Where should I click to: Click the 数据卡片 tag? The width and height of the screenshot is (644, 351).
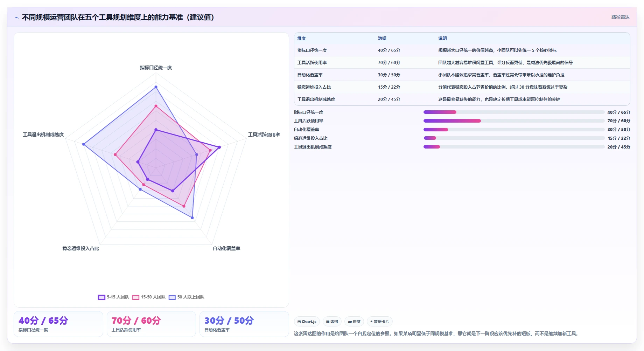[380, 322]
